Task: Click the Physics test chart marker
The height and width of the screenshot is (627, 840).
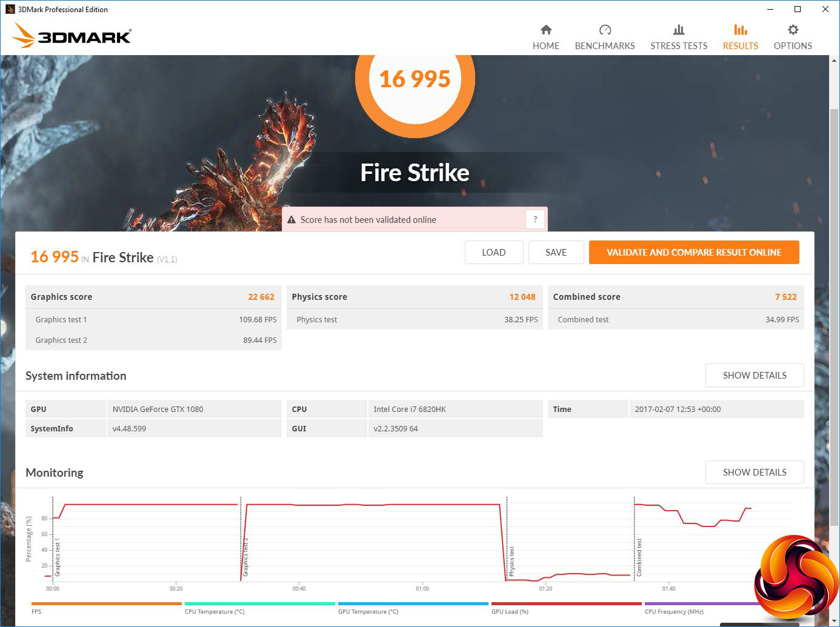Action: [x=512, y=561]
